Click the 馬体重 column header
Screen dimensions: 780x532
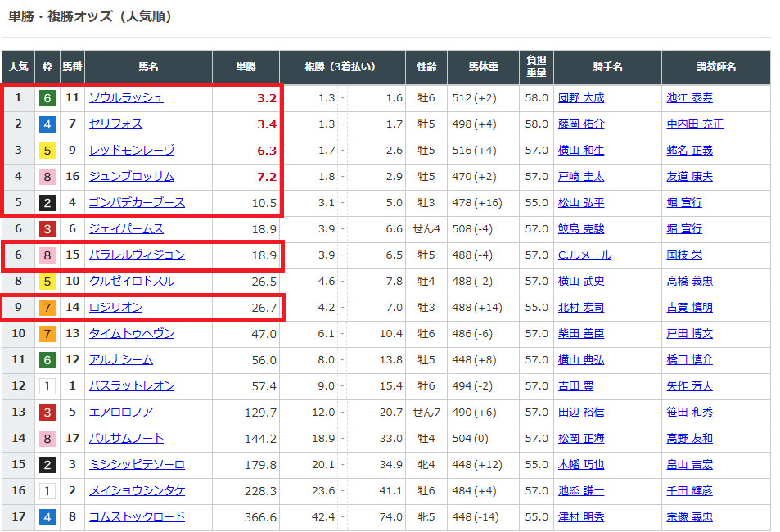pyautogui.click(x=483, y=67)
